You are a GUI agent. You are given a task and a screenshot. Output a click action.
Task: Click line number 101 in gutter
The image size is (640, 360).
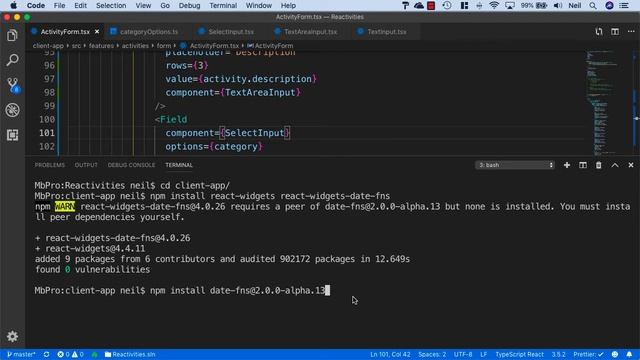tap(47, 133)
